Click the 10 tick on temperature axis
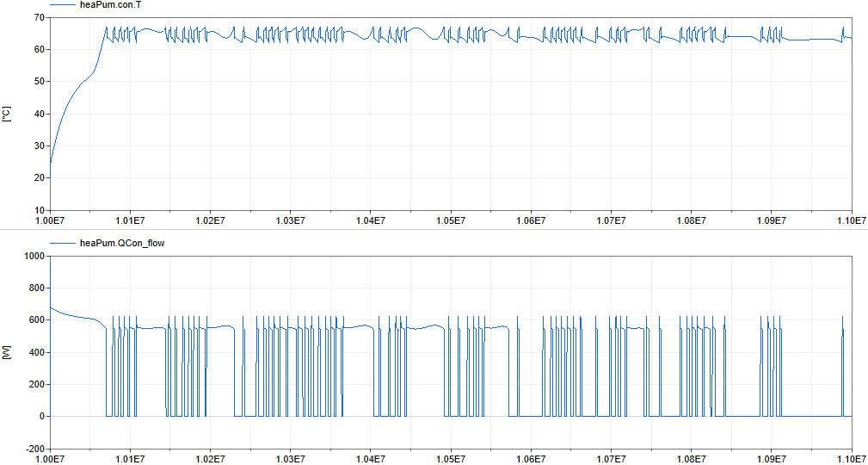 click(39, 210)
